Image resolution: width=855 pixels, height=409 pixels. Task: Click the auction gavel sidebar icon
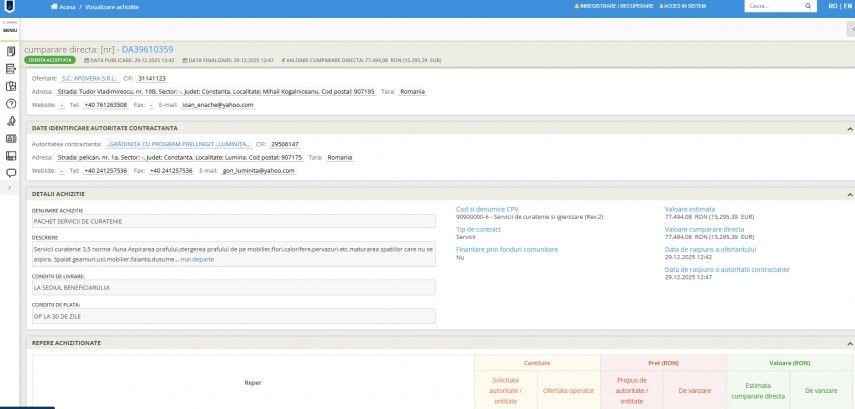[10, 121]
